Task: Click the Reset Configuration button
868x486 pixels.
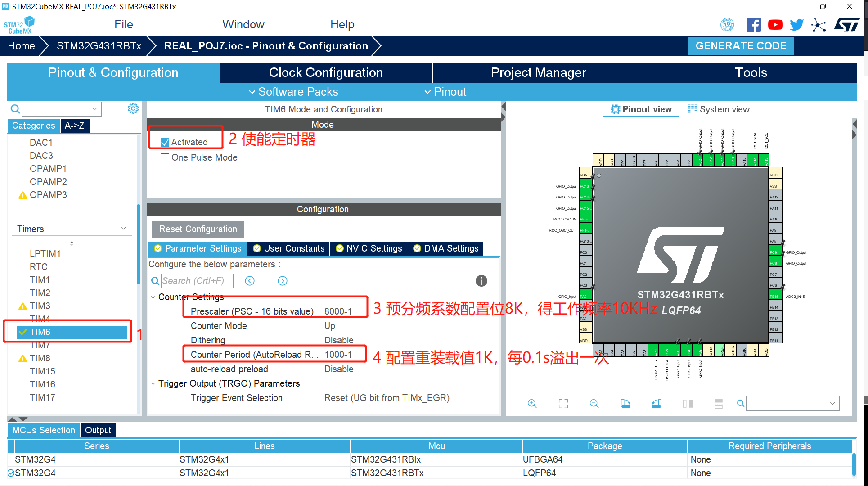Action: [198, 229]
